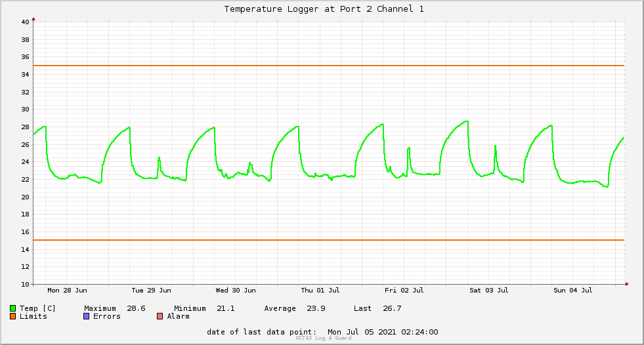
Task: Click the 'Thu 01 Jul' x-axis label
Action: [320, 291]
